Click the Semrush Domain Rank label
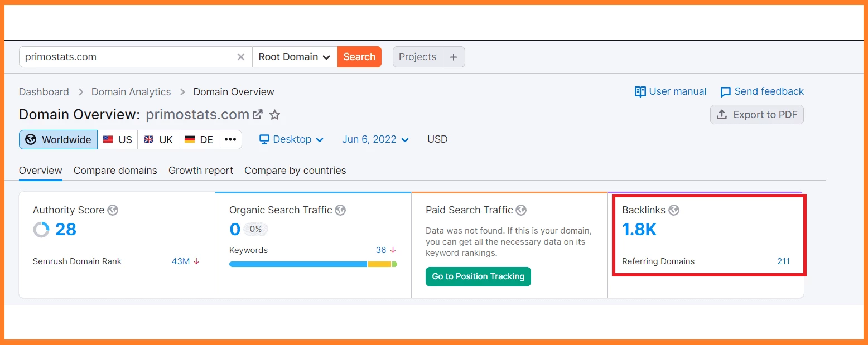Screen dimensions: 868x345 77,261
